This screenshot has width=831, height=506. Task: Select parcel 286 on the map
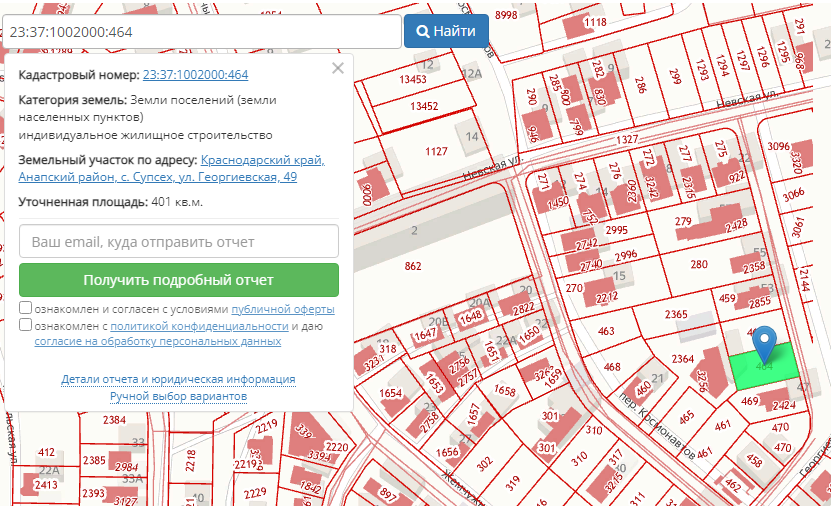coord(640,85)
